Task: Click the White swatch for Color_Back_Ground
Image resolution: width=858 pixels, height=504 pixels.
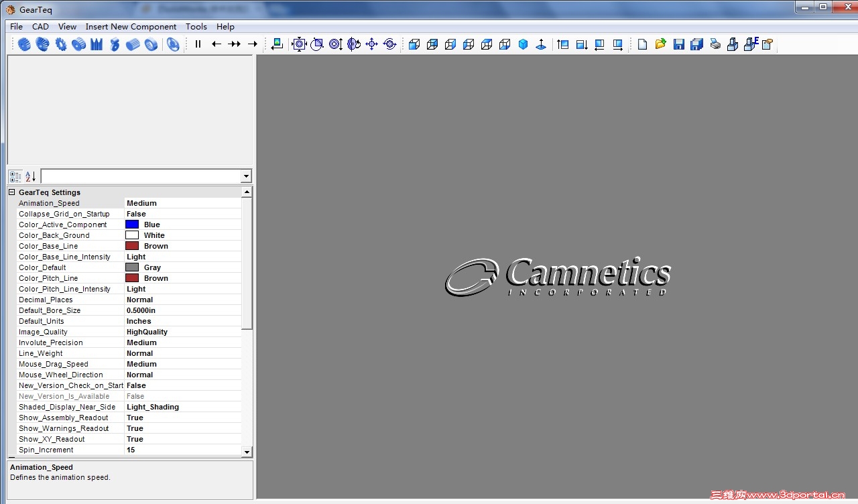Action: pyautogui.click(x=132, y=235)
